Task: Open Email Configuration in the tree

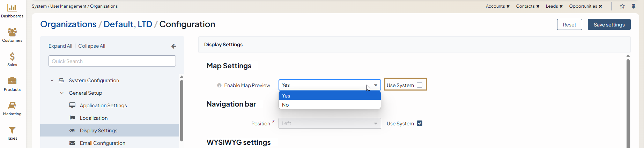Action: point(102,143)
